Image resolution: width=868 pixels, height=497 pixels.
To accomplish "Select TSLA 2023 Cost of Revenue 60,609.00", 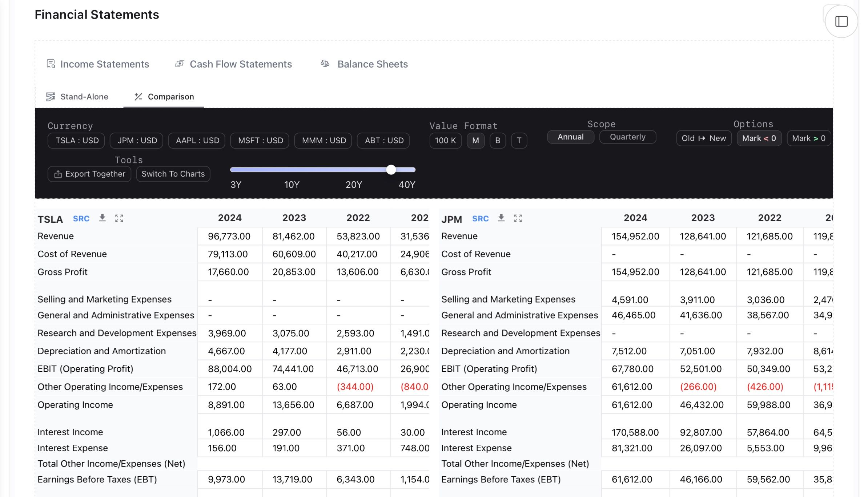I will [x=294, y=254].
